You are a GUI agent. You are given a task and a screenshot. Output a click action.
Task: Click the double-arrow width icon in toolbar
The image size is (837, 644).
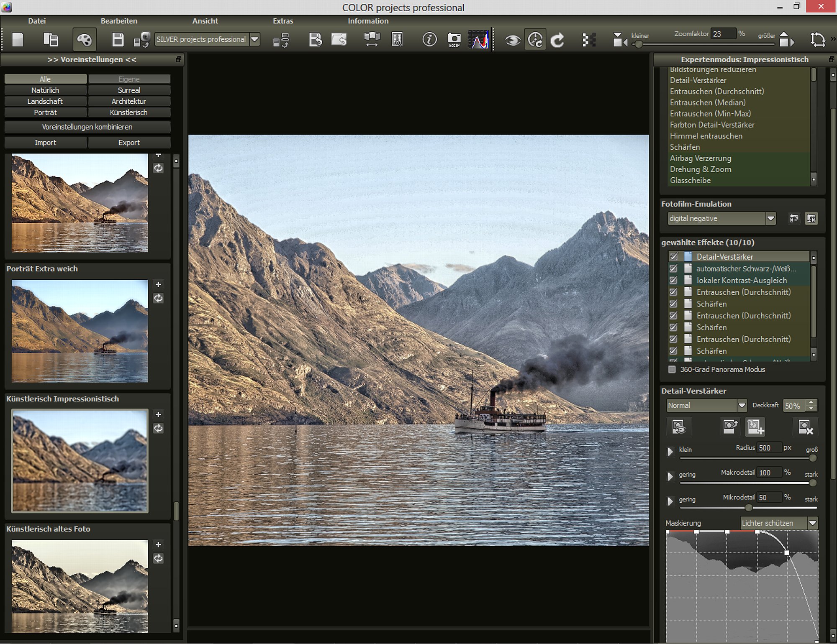click(372, 40)
